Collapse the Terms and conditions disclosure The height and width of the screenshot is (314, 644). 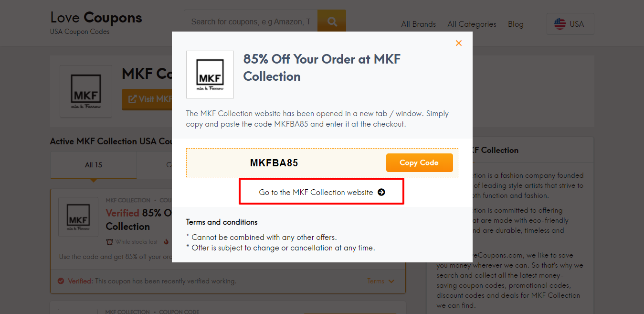222,222
